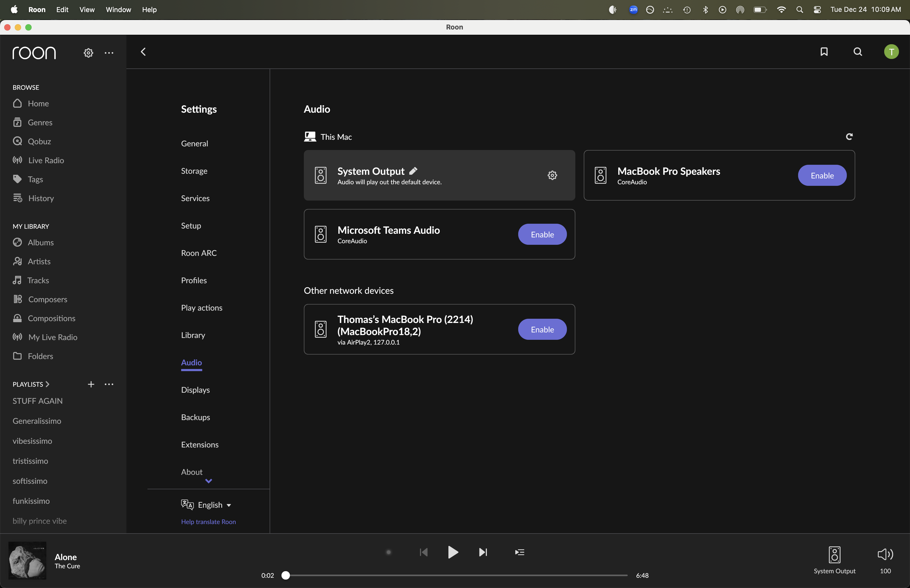Image resolution: width=910 pixels, height=588 pixels.
Task: Play the current track Alone
Action: point(453,552)
